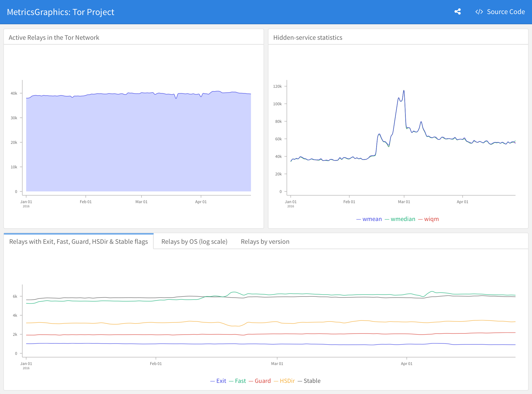Click the wmedian legend entry
The width and height of the screenshot is (532, 394).
click(403, 219)
